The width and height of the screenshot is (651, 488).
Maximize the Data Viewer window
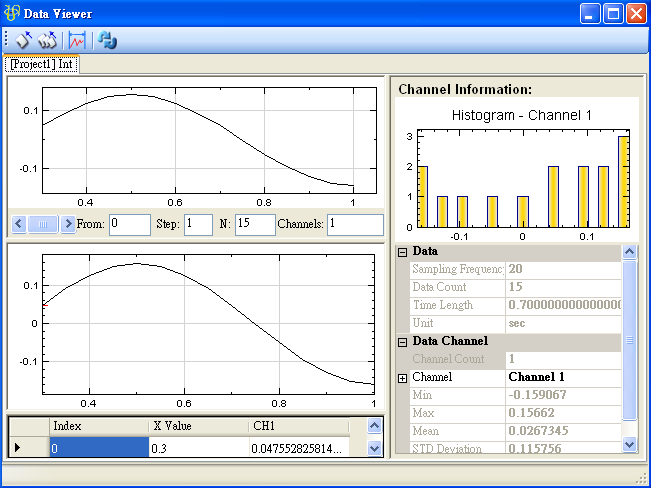613,14
